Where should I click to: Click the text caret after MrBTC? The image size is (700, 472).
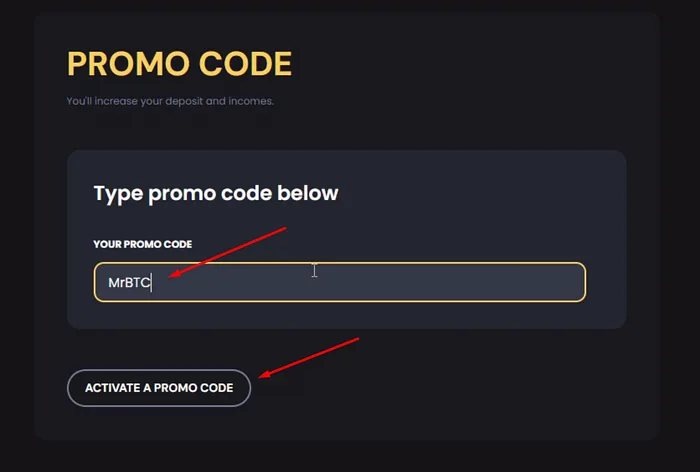click(151, 283)
